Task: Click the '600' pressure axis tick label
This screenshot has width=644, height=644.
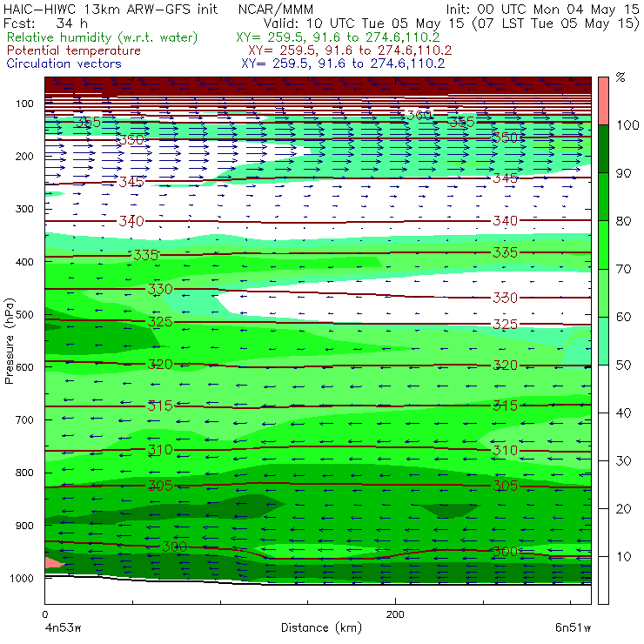Action: (24, 367)
